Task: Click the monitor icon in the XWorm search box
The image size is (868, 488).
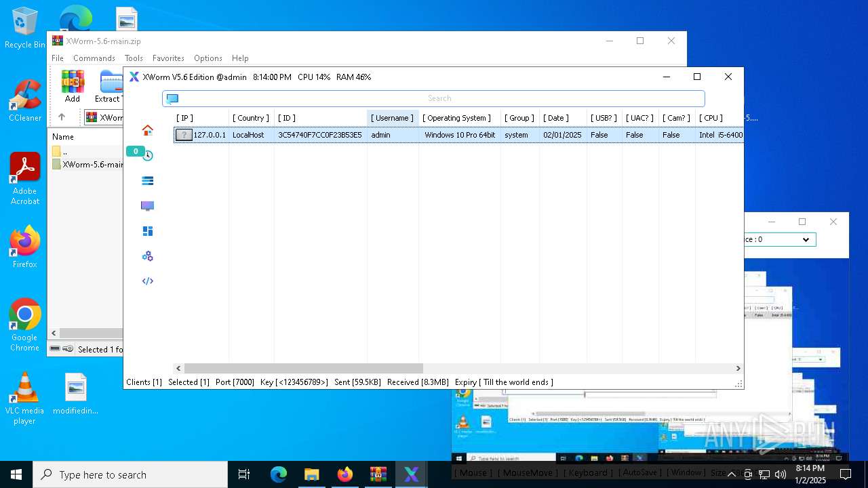Action: tap(172, 99)
